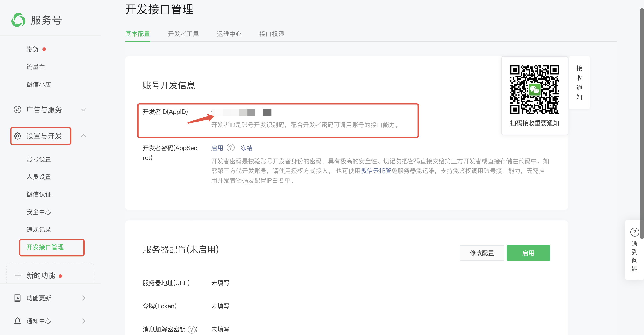
Task: Click the 遇到问题 help label
Action: tap(635, 256)
